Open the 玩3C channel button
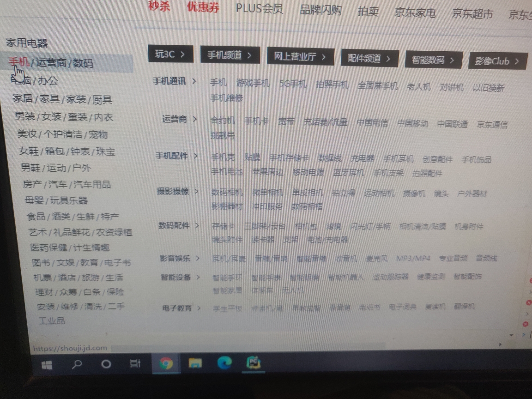 [171, 54]
